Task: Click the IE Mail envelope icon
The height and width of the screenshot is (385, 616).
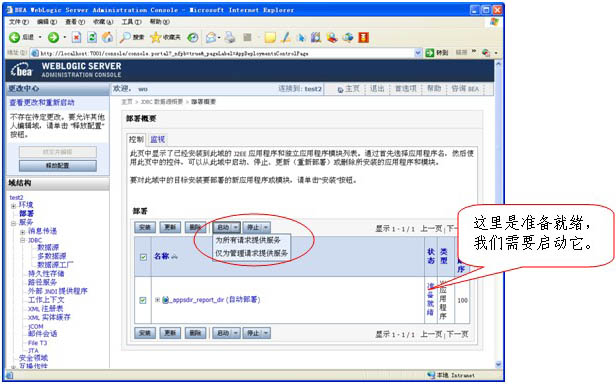Action: point(211,37)
